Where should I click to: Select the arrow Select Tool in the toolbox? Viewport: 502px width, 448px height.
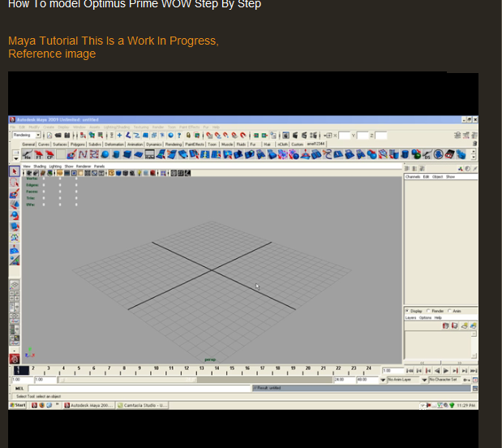pos(15,171)
